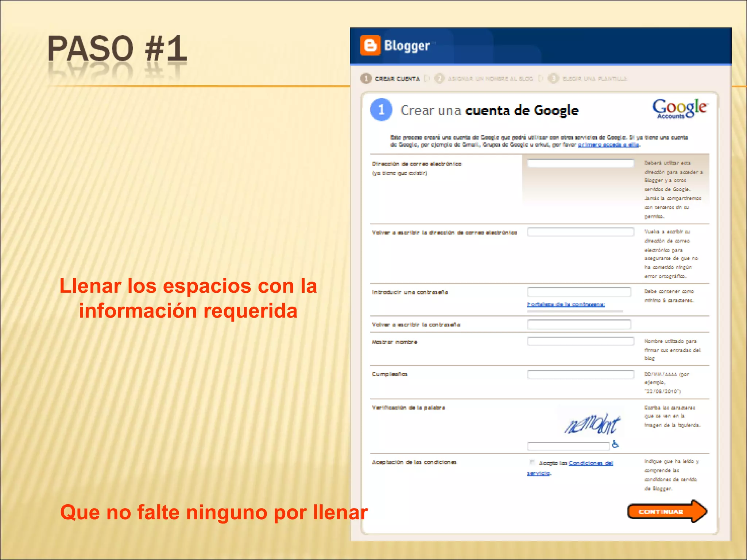
Task: Click the Mostrar nombre label
Action: pyautogui.click(x=394, y=342)
